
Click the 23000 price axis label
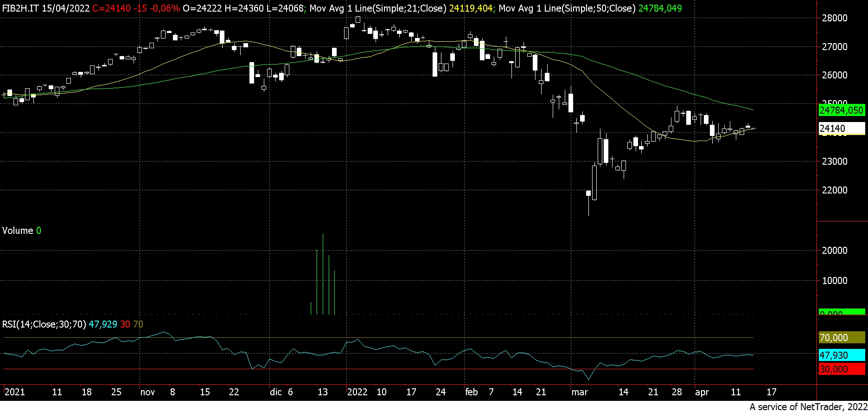(x=834, y=161)
